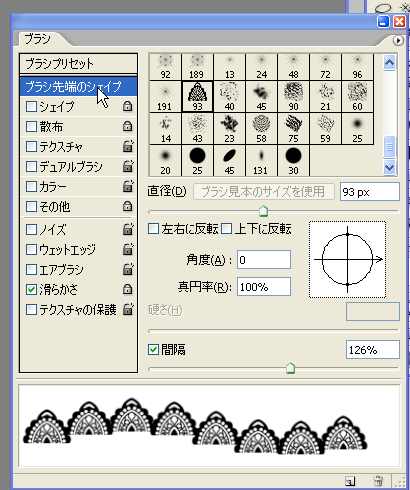Enable the エアブラシ checkbox
The width and height of the screenshot is (410, 490).
pyautogui.click(x=31, y=269)
